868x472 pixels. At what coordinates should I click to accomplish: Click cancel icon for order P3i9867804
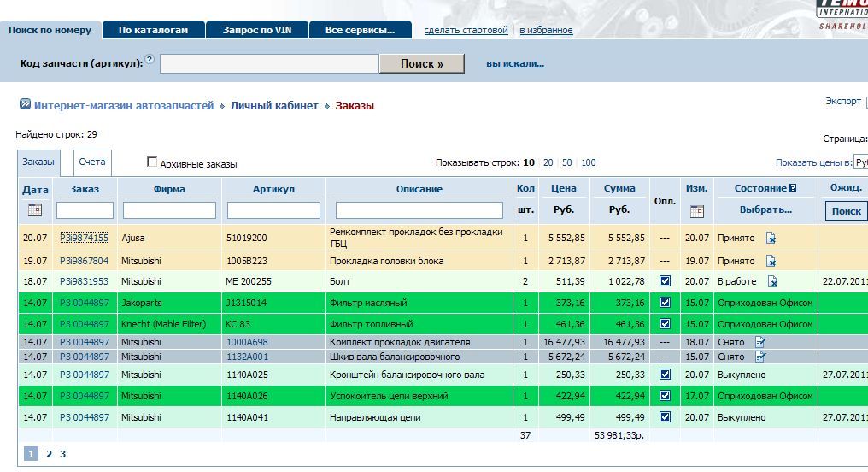[771, 261]
